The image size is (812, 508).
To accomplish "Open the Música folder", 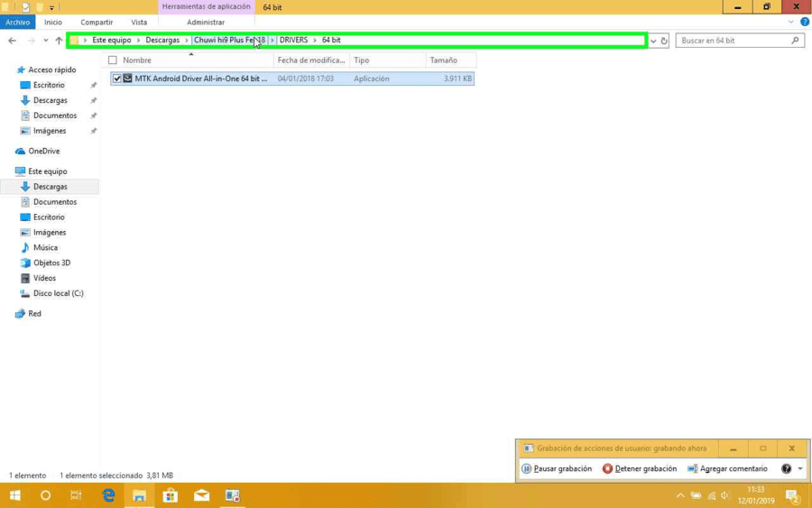I will [x=45, y=247].
